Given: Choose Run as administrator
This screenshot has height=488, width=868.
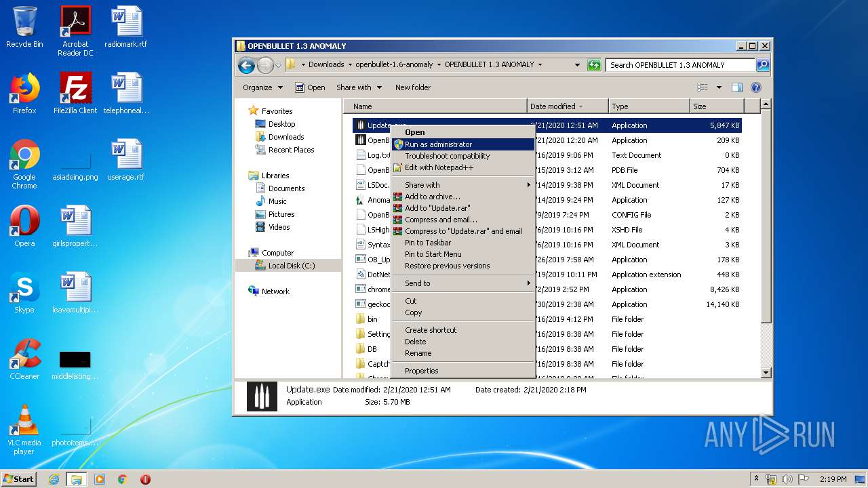Looking at the screenshot, I should (464, 144).
